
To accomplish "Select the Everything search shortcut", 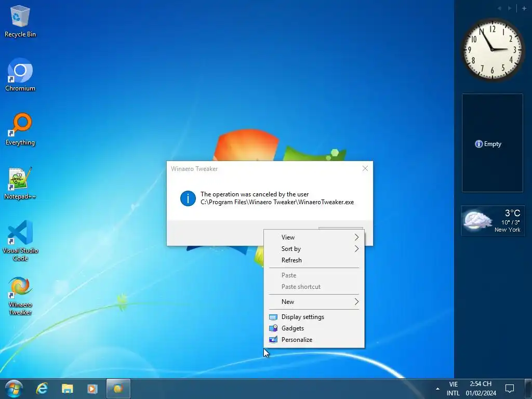I will tap(20, 129).
